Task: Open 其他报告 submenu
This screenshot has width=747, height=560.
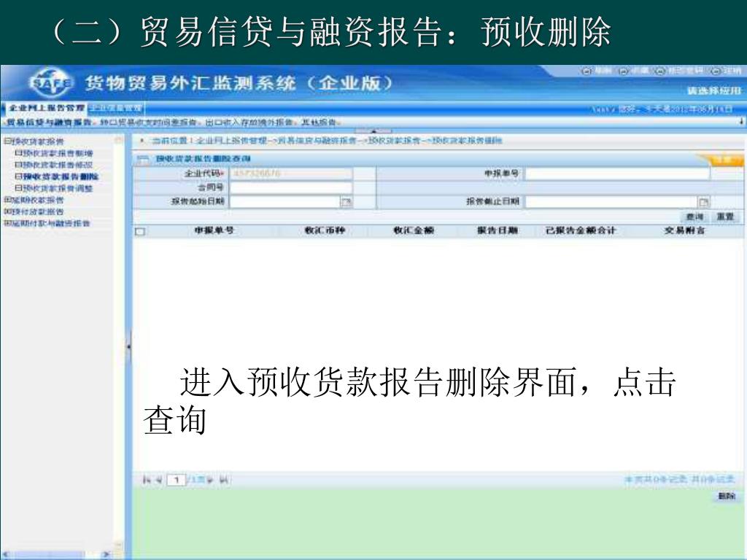Action: tap(319, 122)
